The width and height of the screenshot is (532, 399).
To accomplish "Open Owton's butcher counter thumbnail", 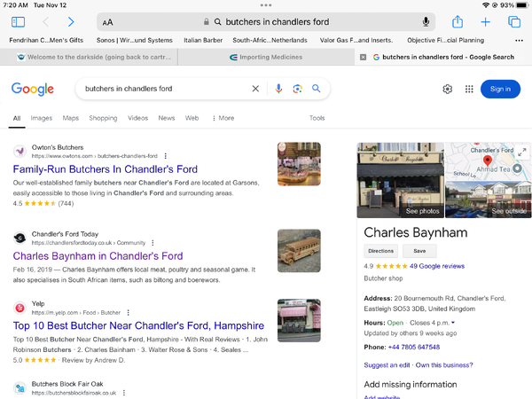I will pos(299,164).
